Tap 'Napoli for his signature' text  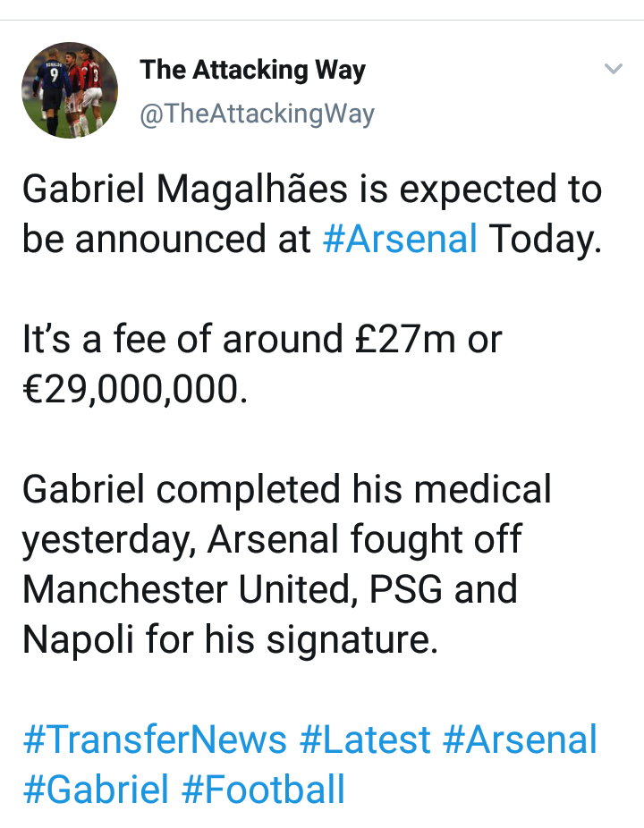230,640
